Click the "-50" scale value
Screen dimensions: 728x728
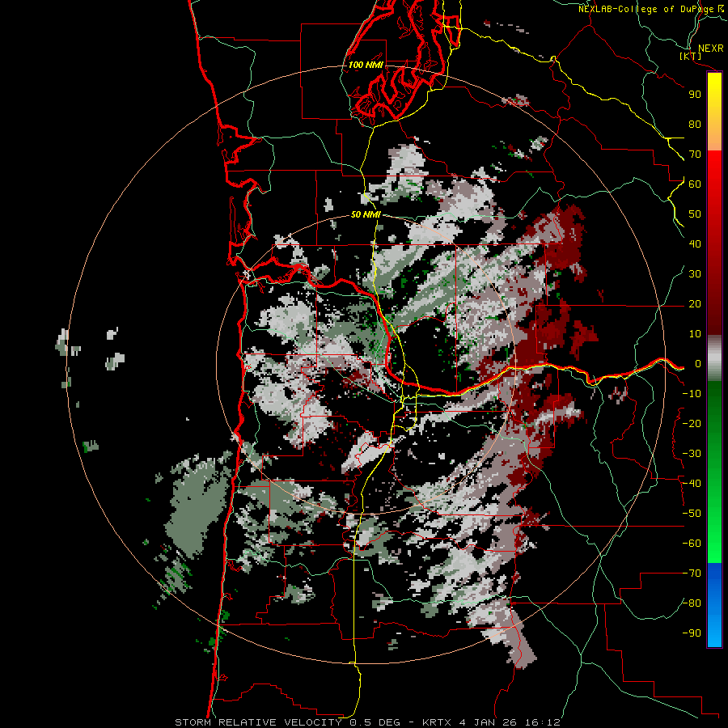tap(692, 514)
